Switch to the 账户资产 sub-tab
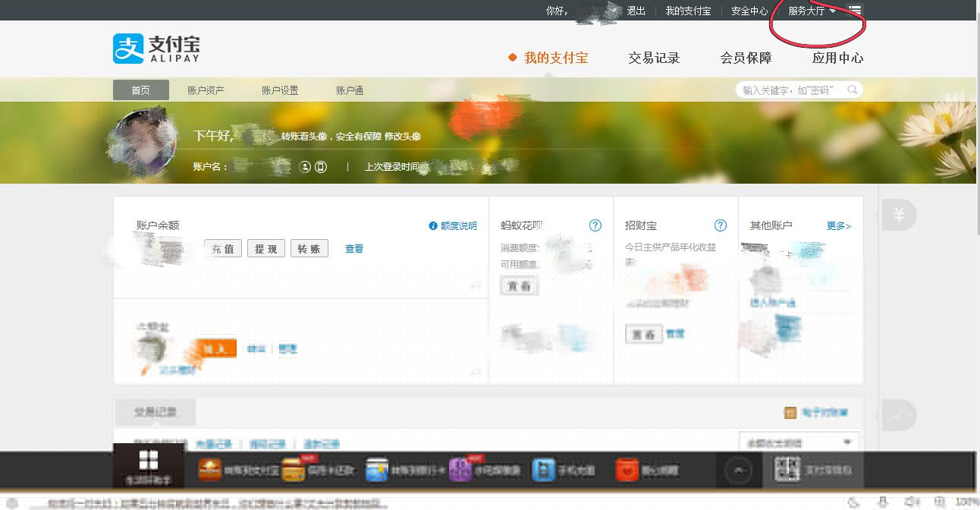Viewport: 980px width, 510px height. (x=206, y=90)
